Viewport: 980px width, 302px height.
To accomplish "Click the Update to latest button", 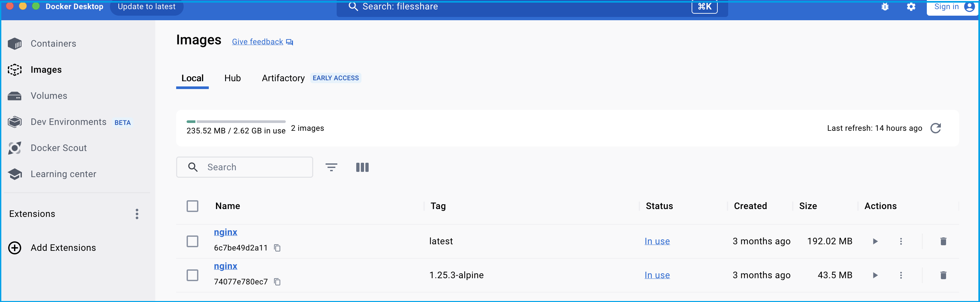I will click(146, 7).
